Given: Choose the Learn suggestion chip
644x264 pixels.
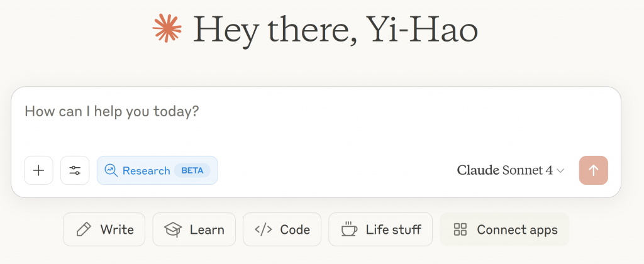Looking at the screenshot, I should [x=194, y=229].
